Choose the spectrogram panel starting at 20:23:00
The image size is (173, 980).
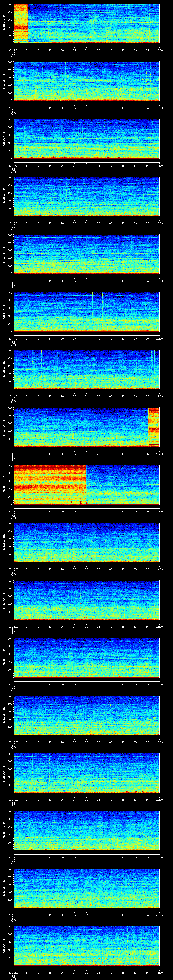[86, 542]
